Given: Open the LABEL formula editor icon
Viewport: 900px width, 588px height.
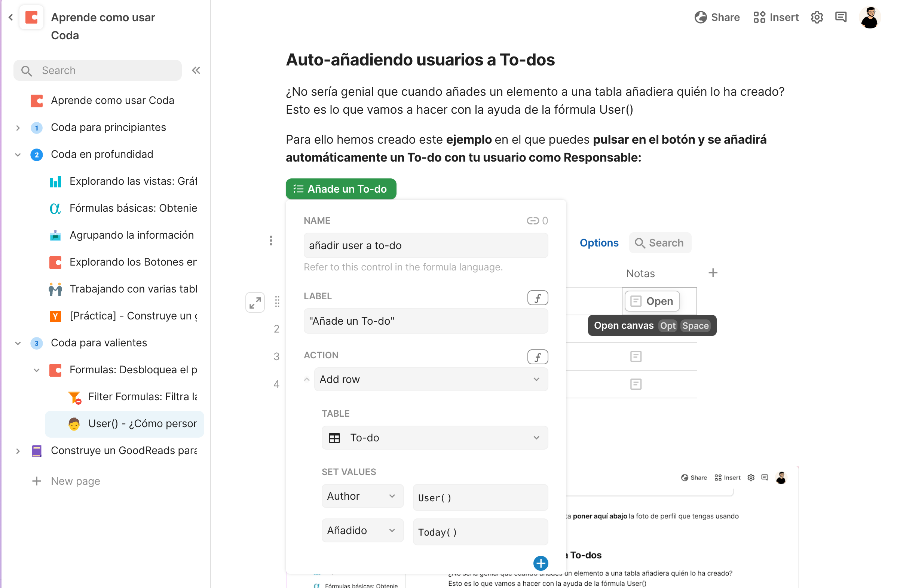Looking at the screenshot, I should pyautogui.click(x=538, y=298).
